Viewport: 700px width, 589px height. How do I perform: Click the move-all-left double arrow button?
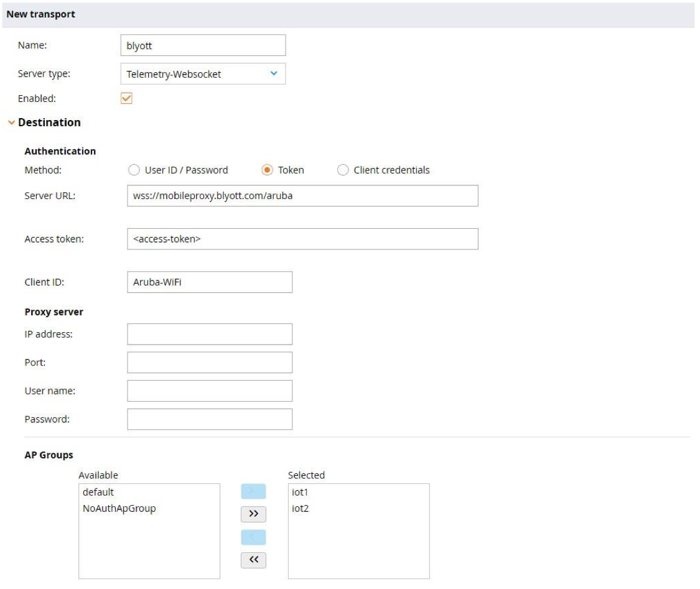(253, 560)
